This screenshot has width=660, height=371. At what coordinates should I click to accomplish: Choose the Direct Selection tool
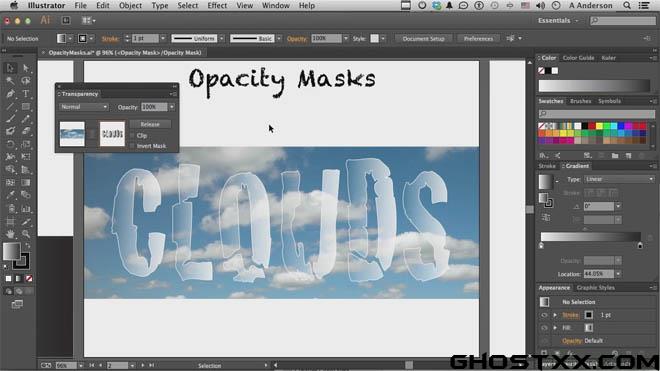[x=26, y=68]
